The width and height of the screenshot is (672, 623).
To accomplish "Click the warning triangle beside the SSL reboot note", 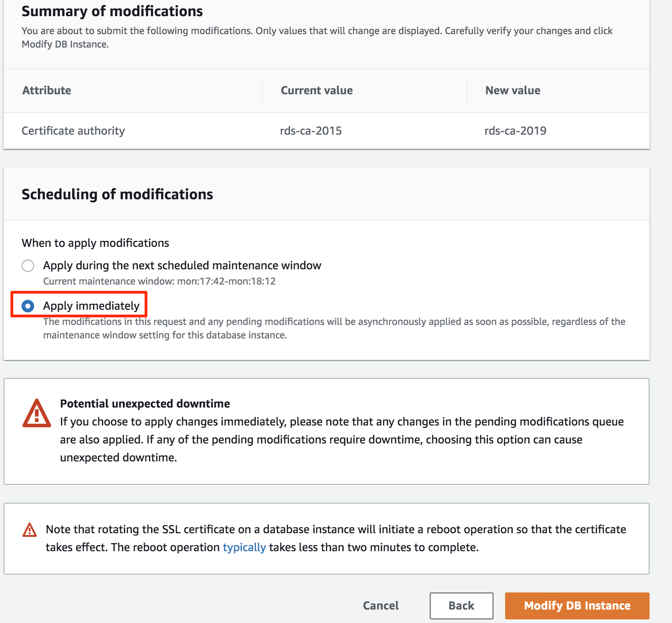I will tap(30, 530).
